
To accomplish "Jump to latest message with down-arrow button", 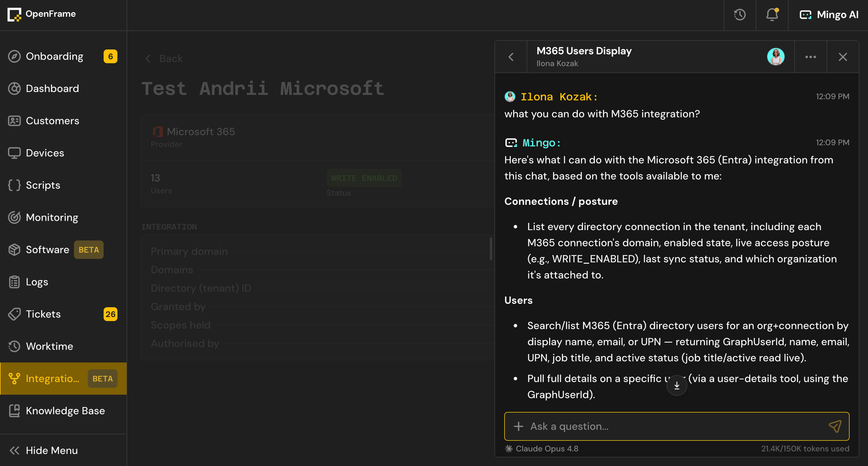I will pos(677,385).
